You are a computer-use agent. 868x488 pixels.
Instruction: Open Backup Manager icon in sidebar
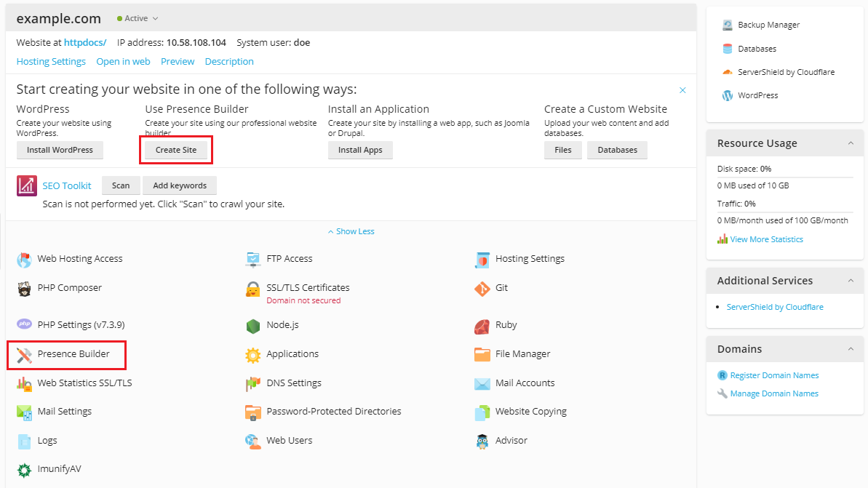728,25
